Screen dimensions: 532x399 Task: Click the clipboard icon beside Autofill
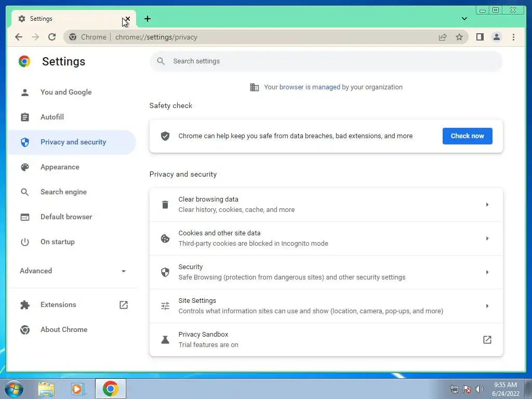(25, 117)
